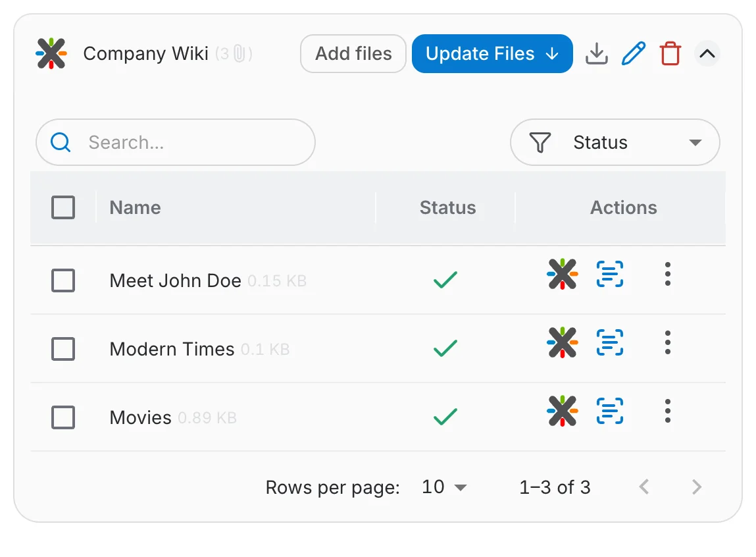This screenshot has height=557, width=756.
Task: Click the search magnifier icon
Action: pyautogui.click(x=61, y=142)
